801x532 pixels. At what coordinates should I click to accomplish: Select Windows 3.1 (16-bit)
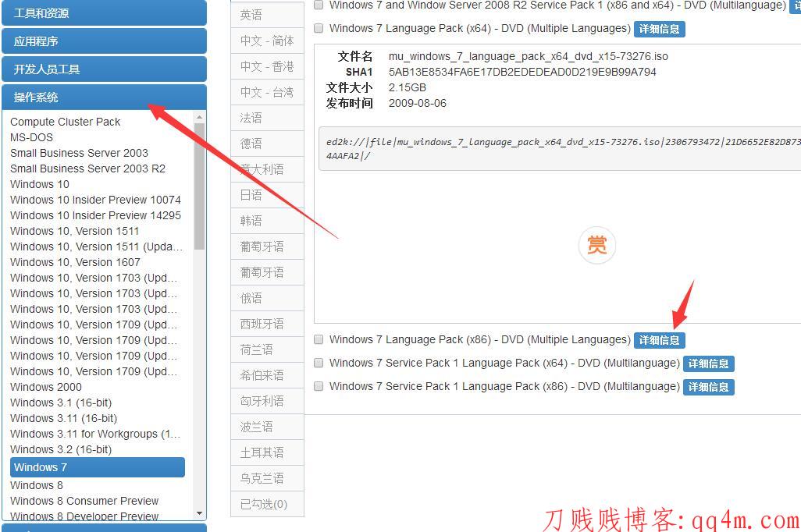pos(61,403)
